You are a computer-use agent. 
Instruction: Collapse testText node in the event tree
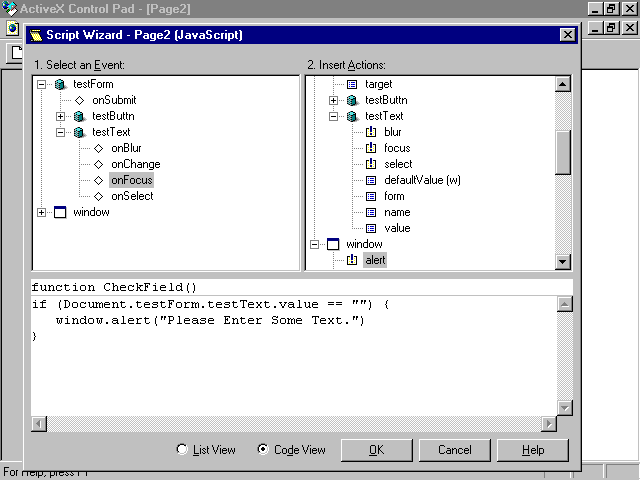tap(61, 132)
